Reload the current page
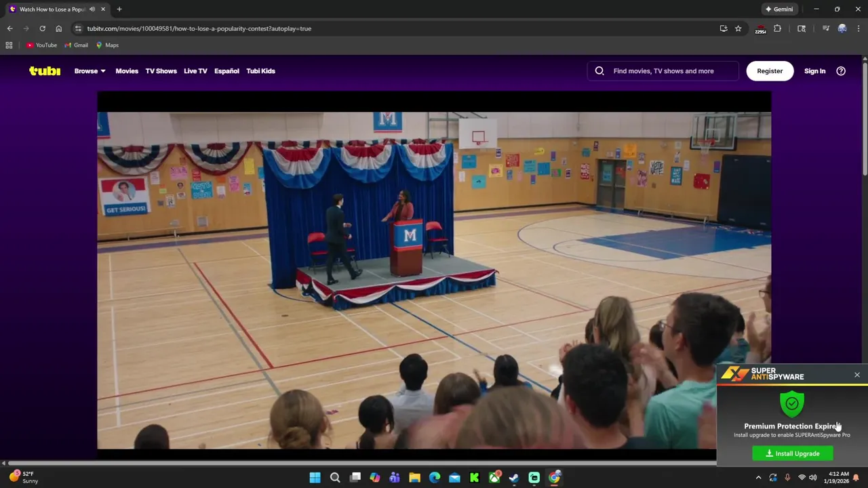 [x=42, y=28]
